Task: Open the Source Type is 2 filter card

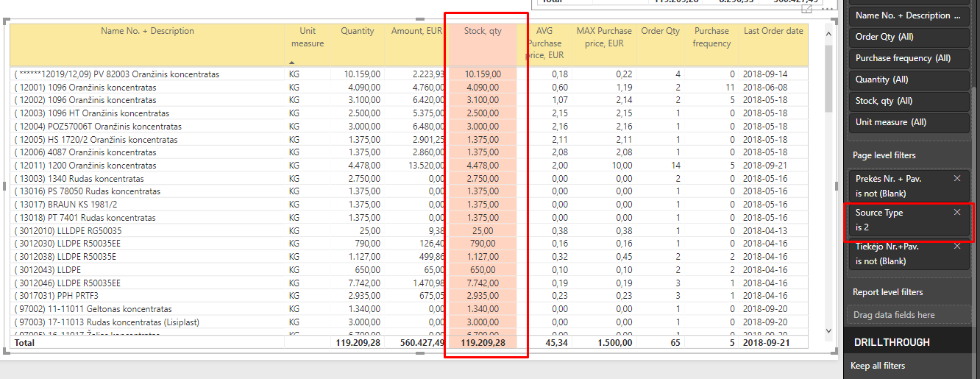Action: pyautogui.click(x=909, y=220)
